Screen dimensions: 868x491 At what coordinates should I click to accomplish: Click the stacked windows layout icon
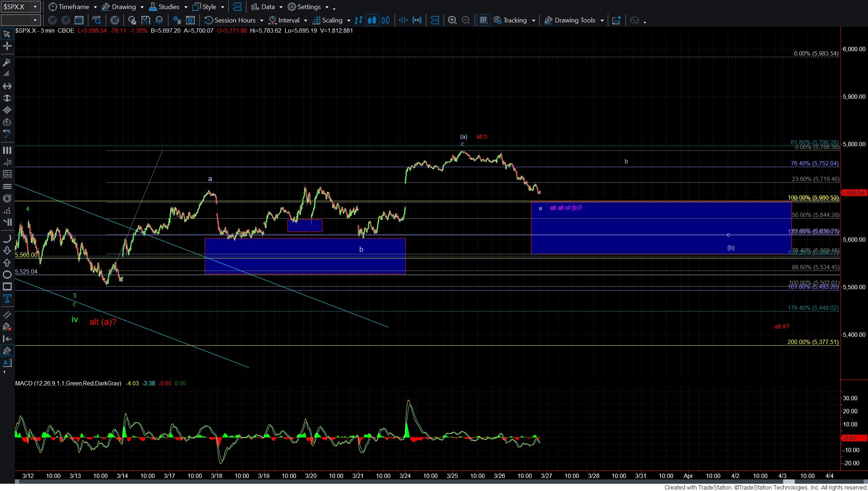click(237, 7)
